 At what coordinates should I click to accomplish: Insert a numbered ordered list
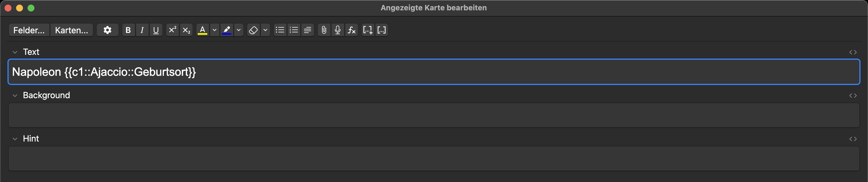click(293, 30)
